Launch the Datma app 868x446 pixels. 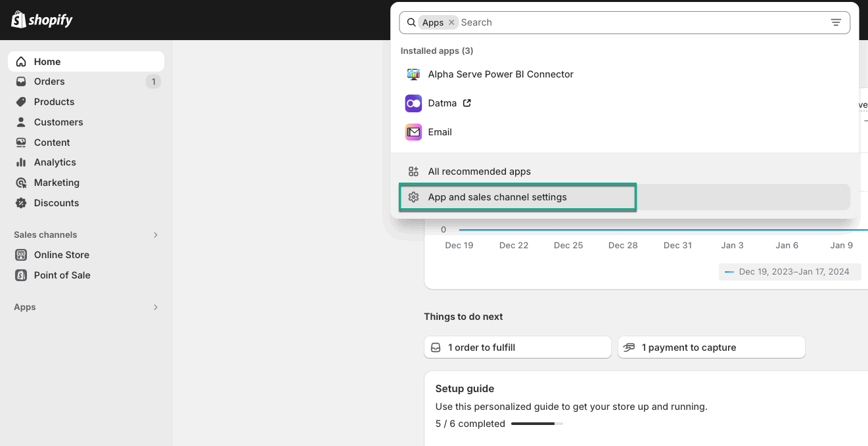click(442, 103)
